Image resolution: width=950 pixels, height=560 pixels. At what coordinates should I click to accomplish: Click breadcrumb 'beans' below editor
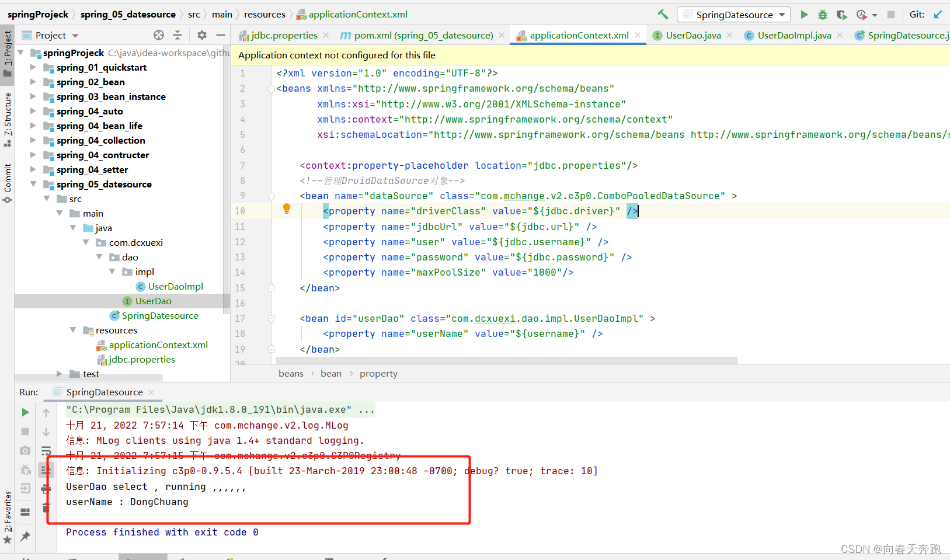pos(291,374)
